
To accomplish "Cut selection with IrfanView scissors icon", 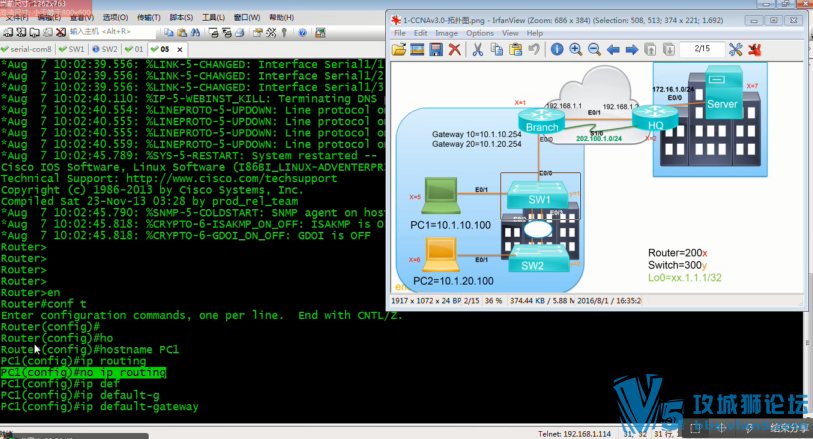I will tap(478, 50).
